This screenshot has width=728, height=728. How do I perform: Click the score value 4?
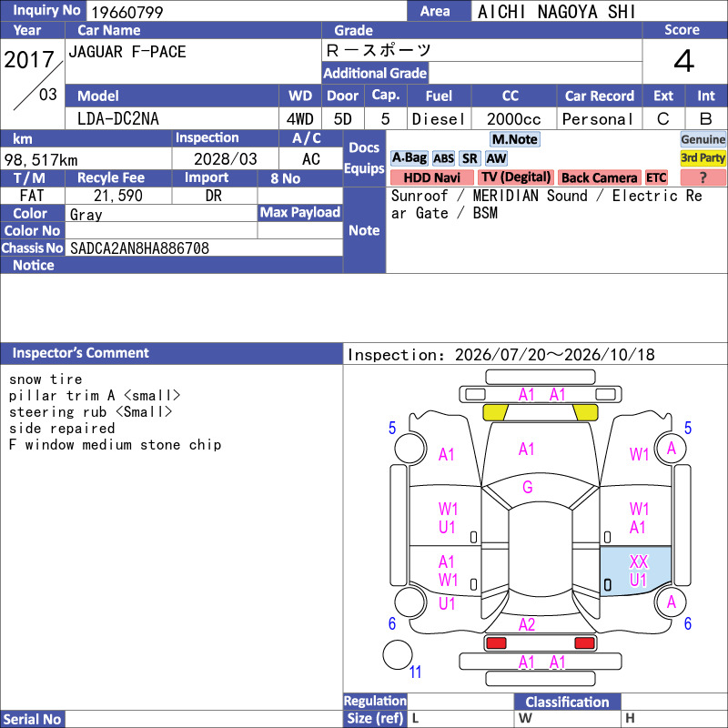tap(684, 61)
